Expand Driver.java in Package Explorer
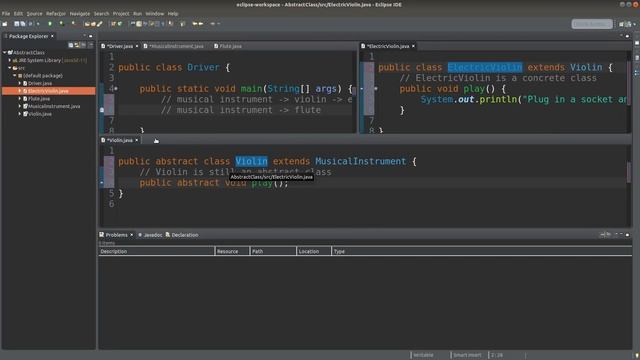This screenshot has width=640, height=360. (x=20, y=83)
